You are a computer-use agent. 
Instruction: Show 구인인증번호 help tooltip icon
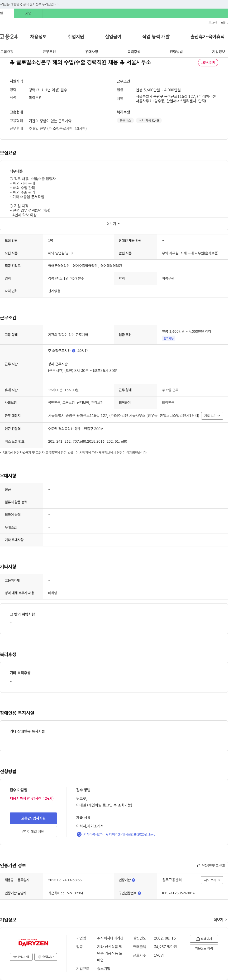[139, 893]
